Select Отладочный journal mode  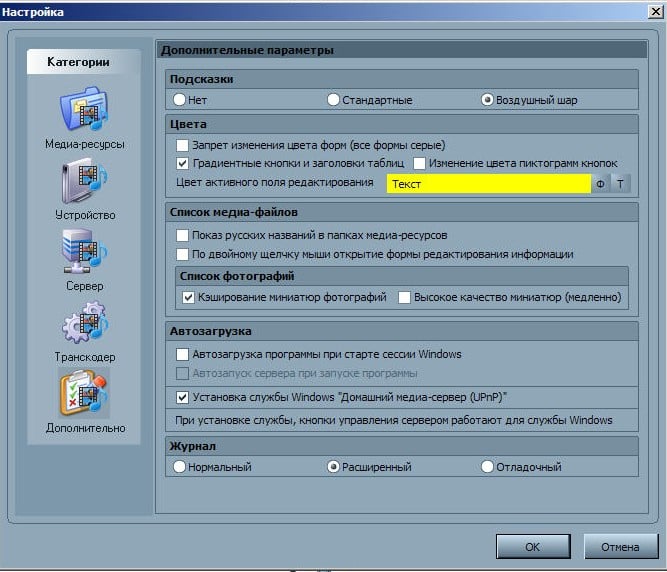tap(487, 467)
